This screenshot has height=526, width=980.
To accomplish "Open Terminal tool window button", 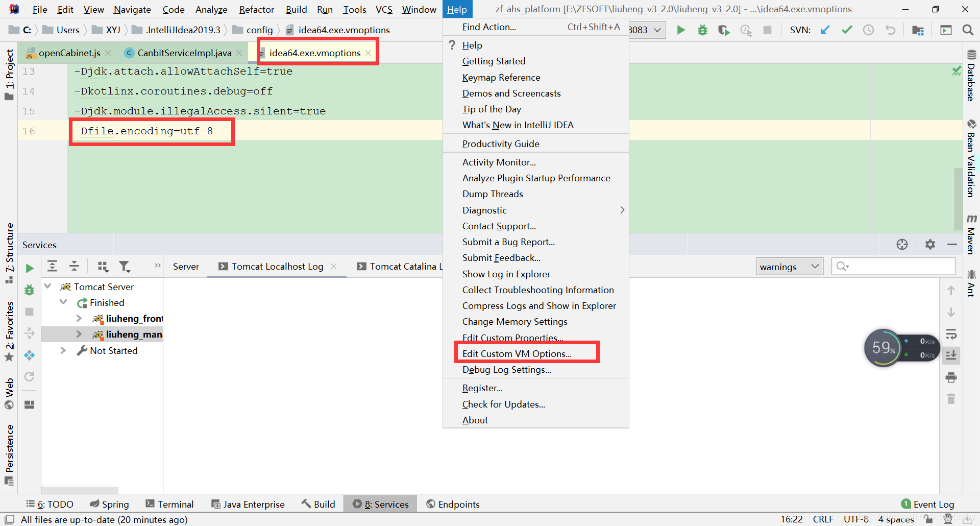I will [x=169, y=504].
